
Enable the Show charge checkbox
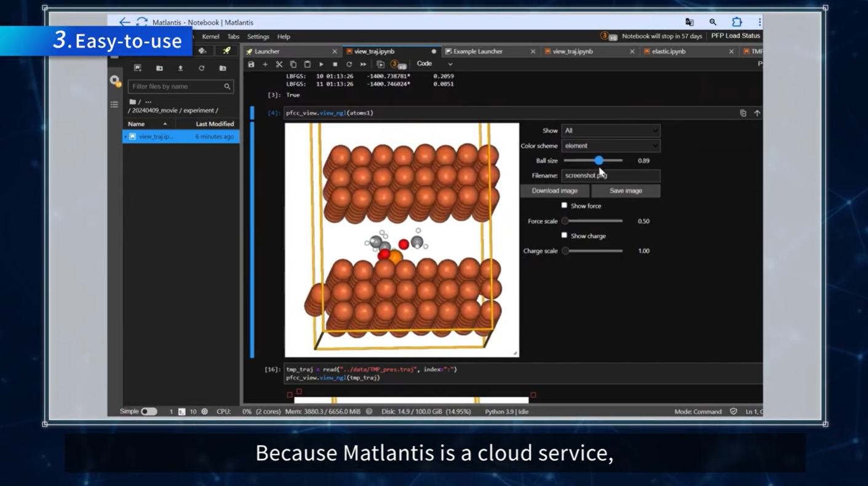coord(564,236)
